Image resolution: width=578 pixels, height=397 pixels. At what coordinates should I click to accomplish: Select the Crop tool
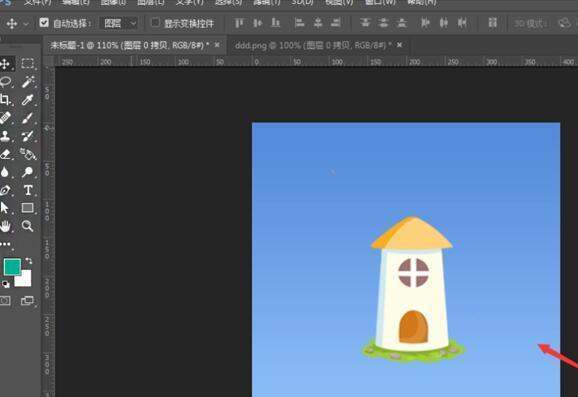(x=5, y=100)
